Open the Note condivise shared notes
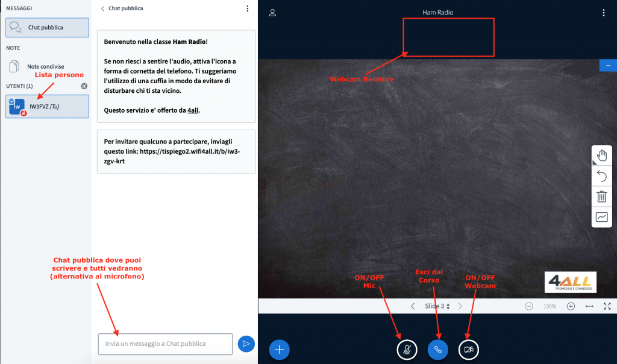 coord(47,66)
